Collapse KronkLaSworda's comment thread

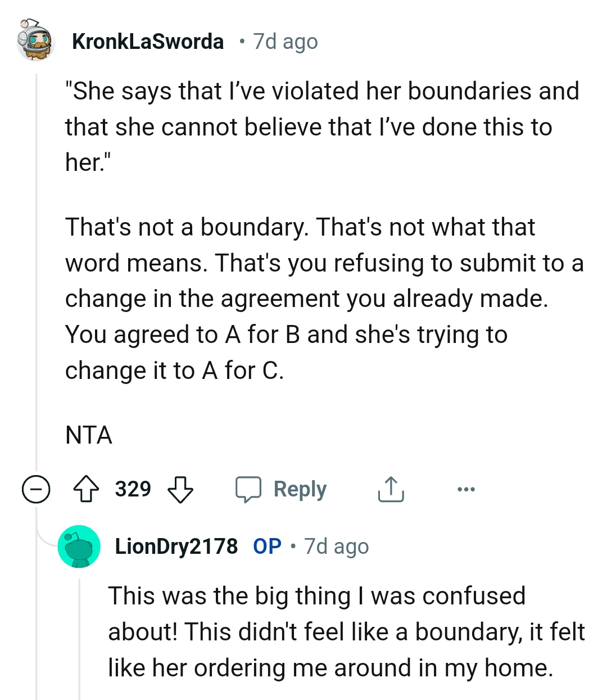(35, 489)
